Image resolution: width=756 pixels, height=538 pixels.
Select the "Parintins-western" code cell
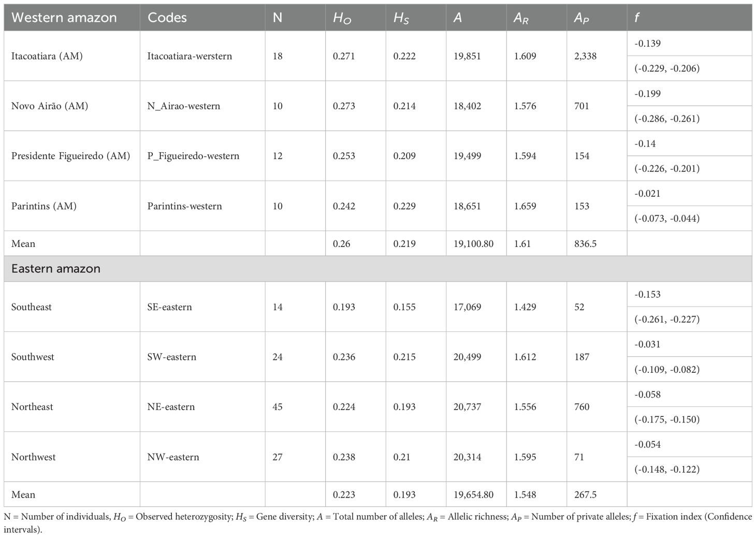click(x=184, y=206)
